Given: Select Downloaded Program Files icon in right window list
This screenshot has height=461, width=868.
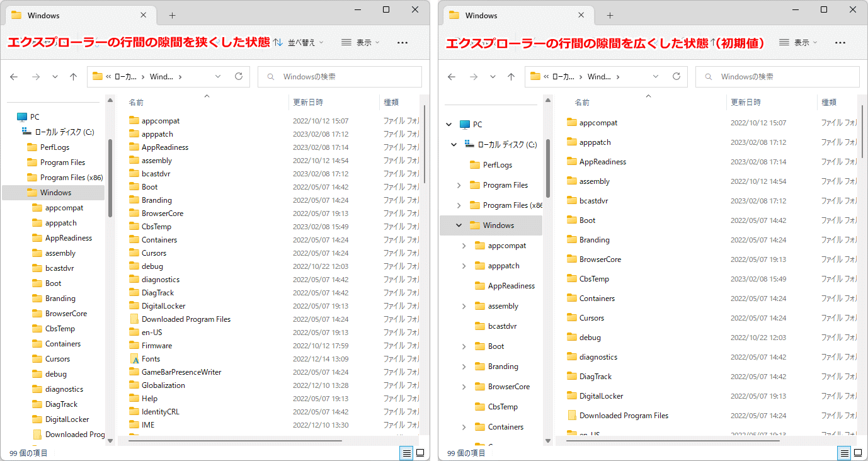Looking at the screenshot, I should click(572, 416).
